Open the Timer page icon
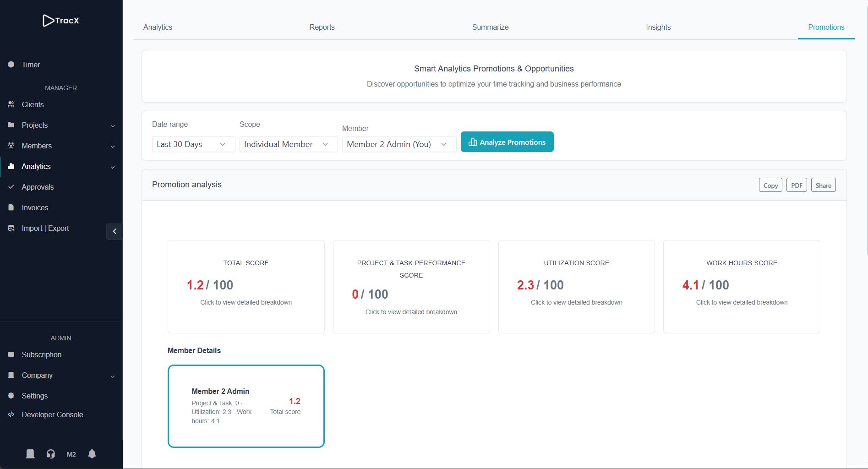Image resolution: width=868 pixels, height=469 pixels. click(11, 65)
